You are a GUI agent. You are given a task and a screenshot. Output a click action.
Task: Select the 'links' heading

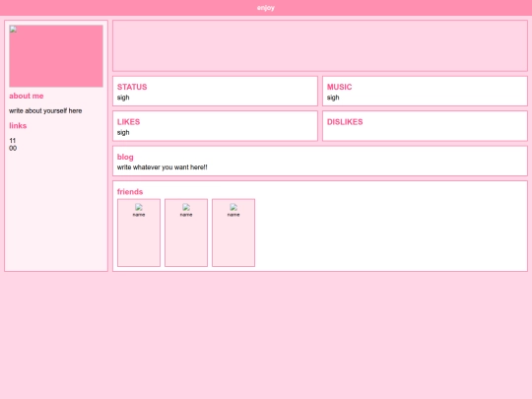[18, 126]
